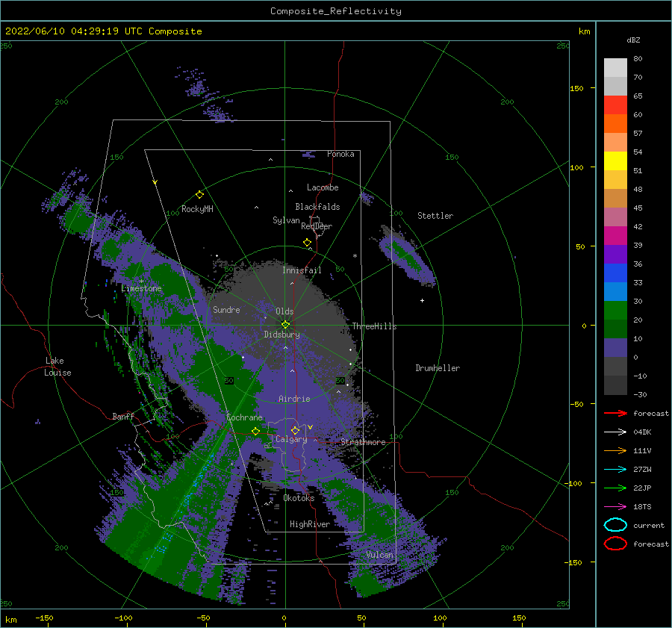Select the Lake Louise label

[x=57, y=367]
